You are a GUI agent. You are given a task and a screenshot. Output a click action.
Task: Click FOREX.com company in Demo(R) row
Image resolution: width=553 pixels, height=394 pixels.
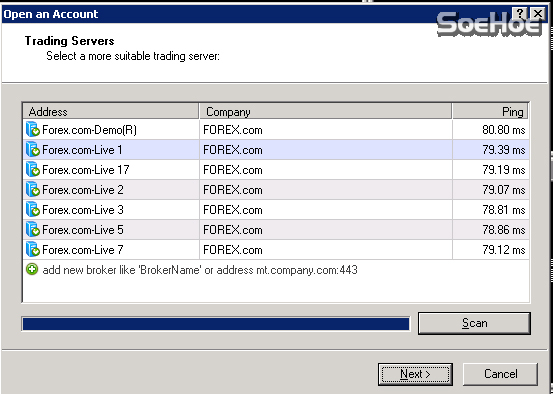(233, 130)
